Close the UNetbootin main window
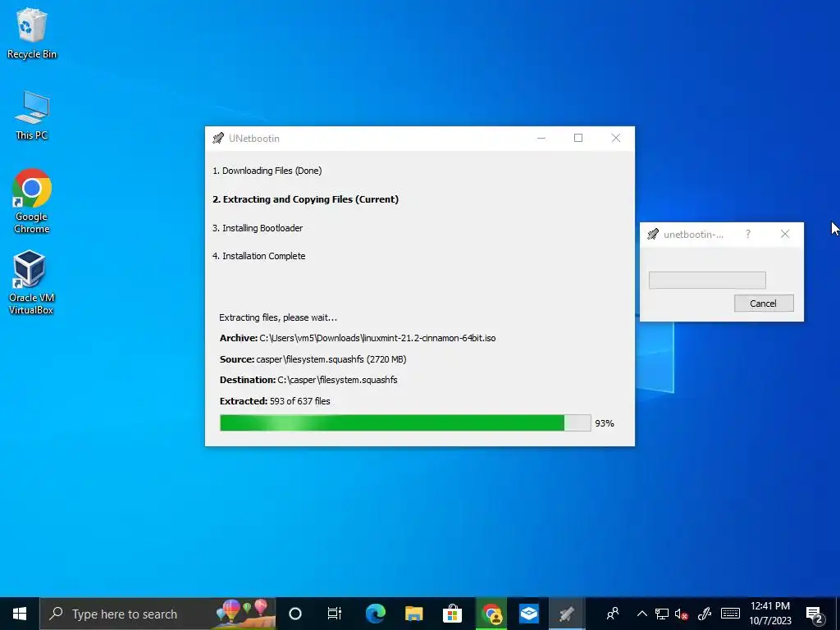 [616, 138]
